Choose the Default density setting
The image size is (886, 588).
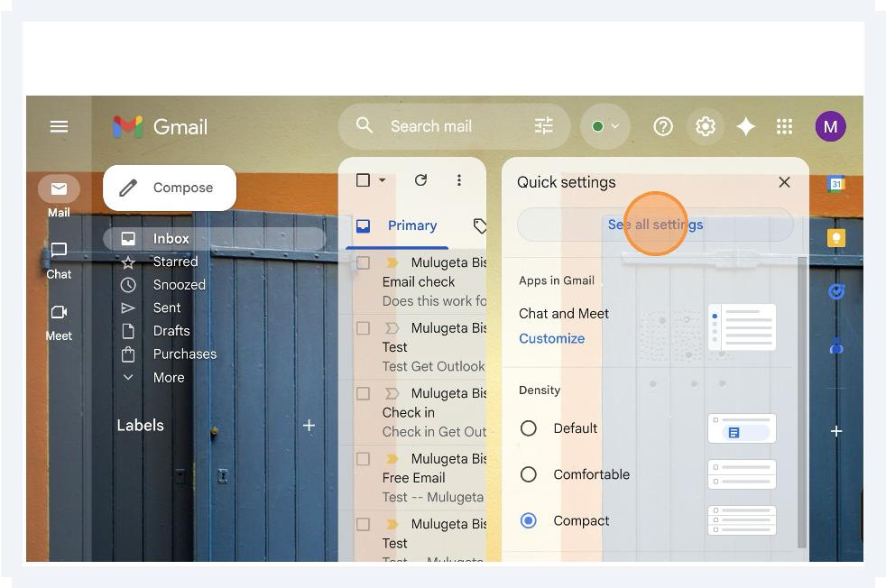pos(528,428)
